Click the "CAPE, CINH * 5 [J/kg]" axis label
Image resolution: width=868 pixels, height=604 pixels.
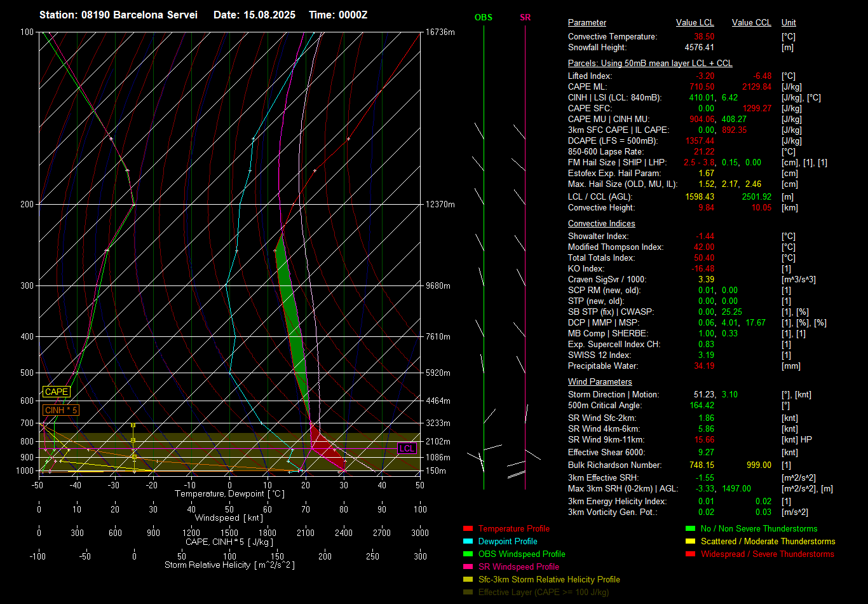229,542
